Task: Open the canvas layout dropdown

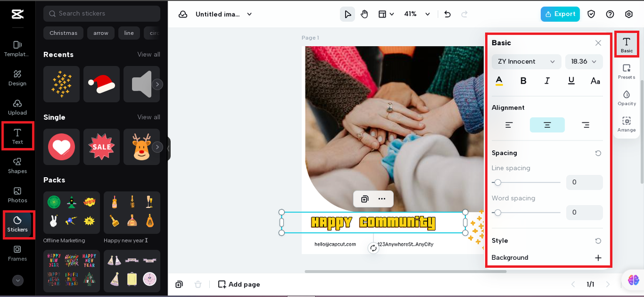Action: coord(386,14)
